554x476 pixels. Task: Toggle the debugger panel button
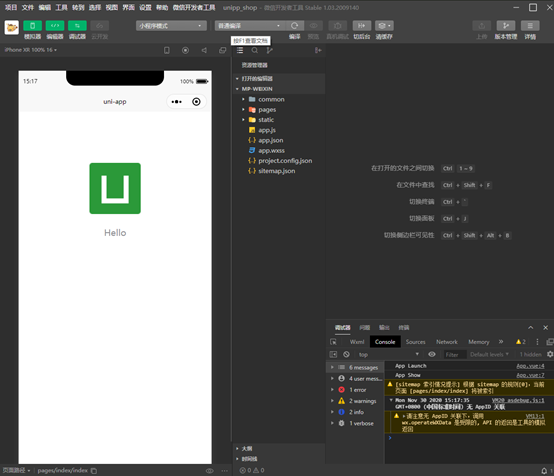pyautogui.click(x=77, y=26)
